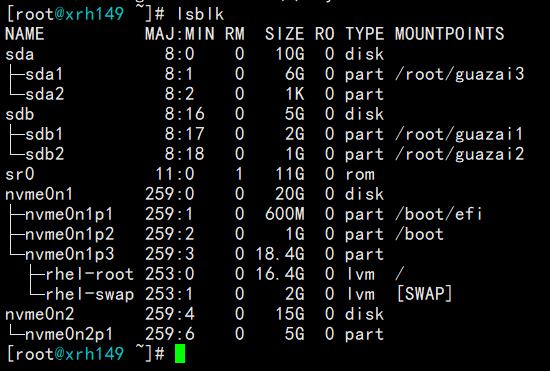
Task: Click the 600M size value
Action: coord(285,214)
